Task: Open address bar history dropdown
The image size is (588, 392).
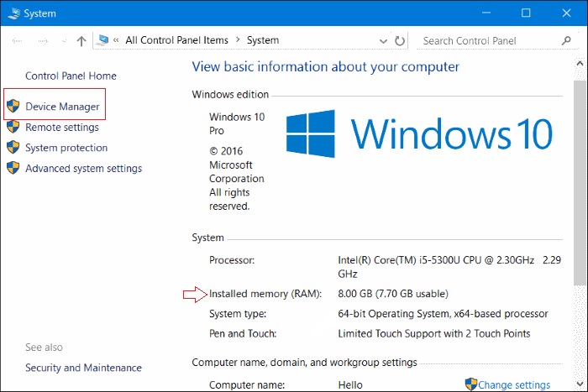Action: [x=383, y=41]
